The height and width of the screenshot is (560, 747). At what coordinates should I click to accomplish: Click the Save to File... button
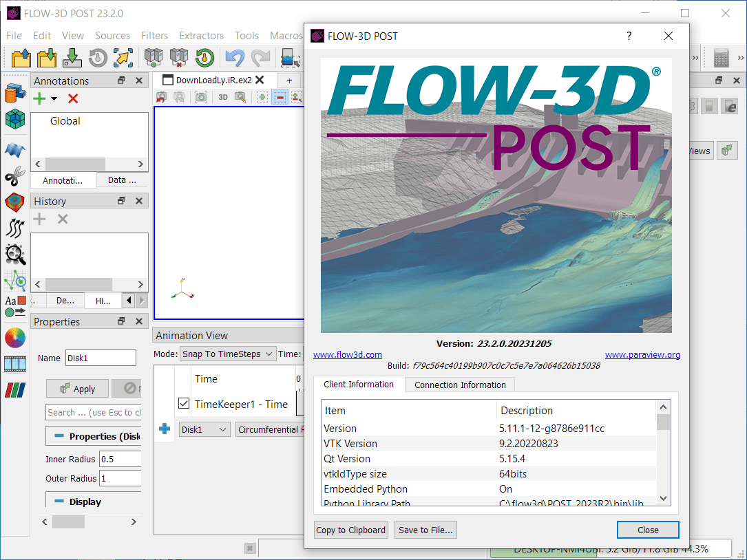425,530
